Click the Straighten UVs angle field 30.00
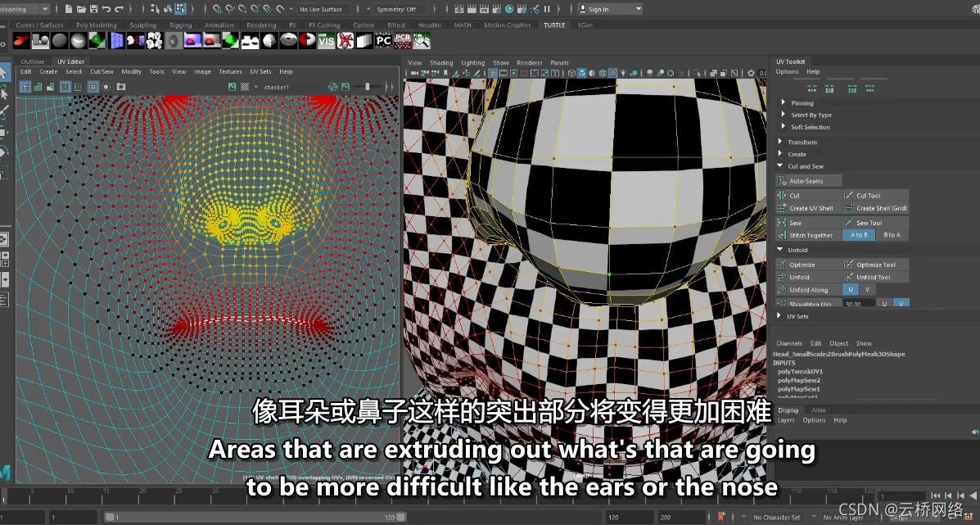The width and height of the screenshot is (980, 525). 859,304
